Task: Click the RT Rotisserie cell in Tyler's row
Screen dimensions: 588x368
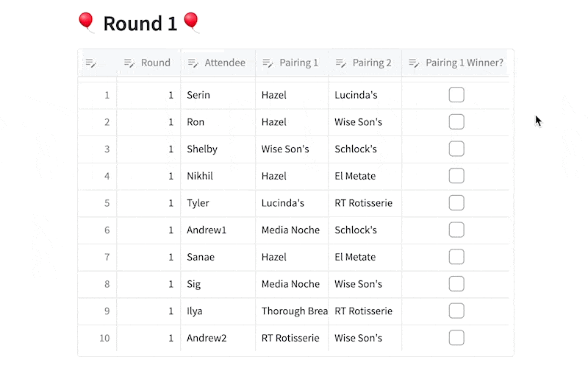Action: tap(365, 203)
